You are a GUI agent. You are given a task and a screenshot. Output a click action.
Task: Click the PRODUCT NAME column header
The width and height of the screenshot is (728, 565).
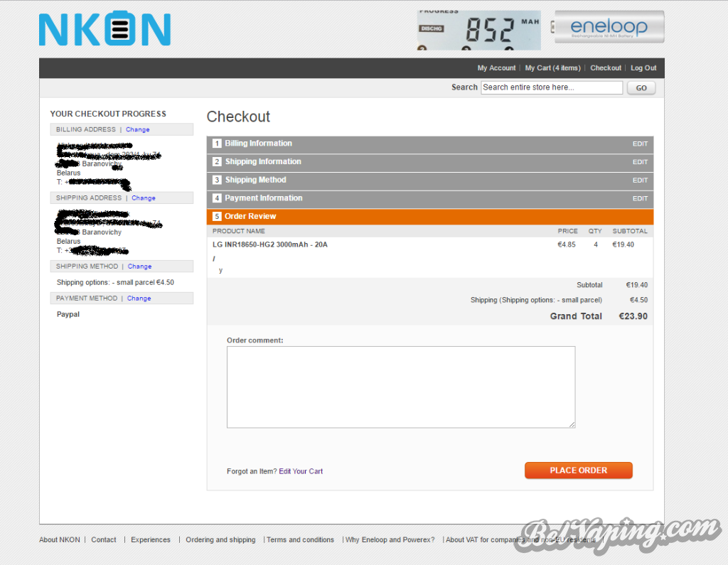239,231
